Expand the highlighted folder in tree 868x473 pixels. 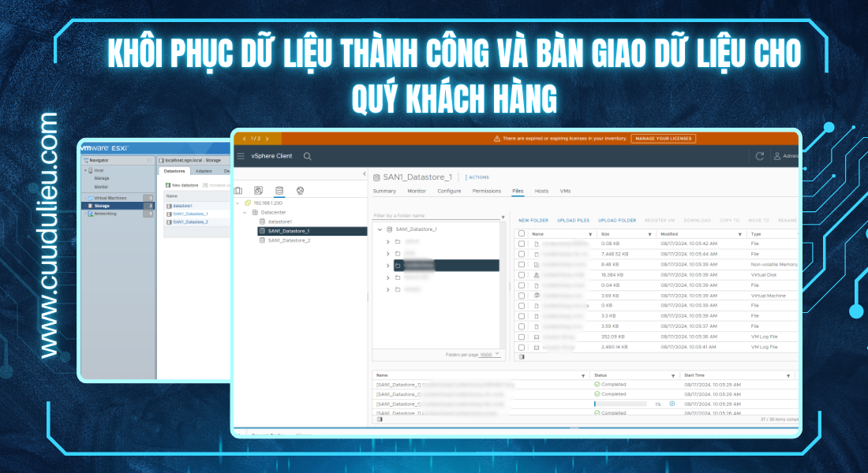coord(387,266)
